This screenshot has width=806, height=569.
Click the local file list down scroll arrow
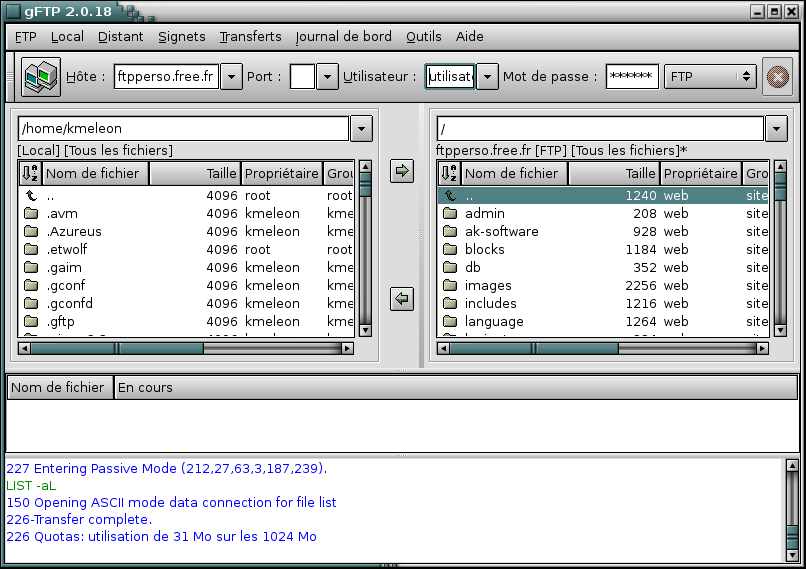[x=365, y=331]
